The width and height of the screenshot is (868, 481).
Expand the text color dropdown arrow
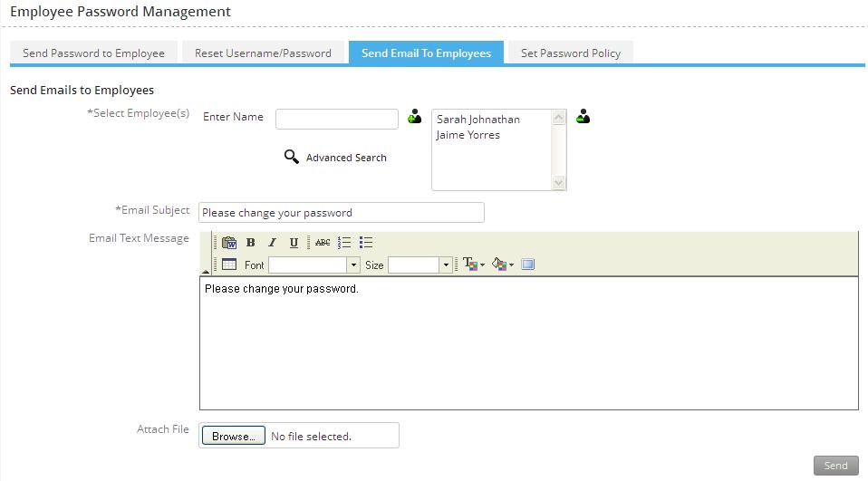483,265
